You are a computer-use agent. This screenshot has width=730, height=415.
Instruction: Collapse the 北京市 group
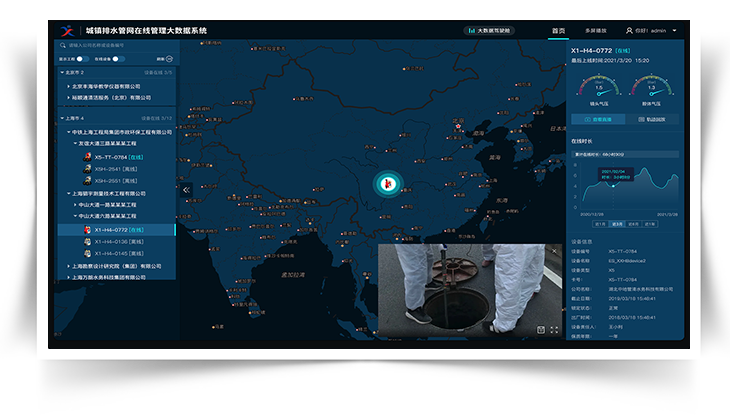click(x=62, y=73)
